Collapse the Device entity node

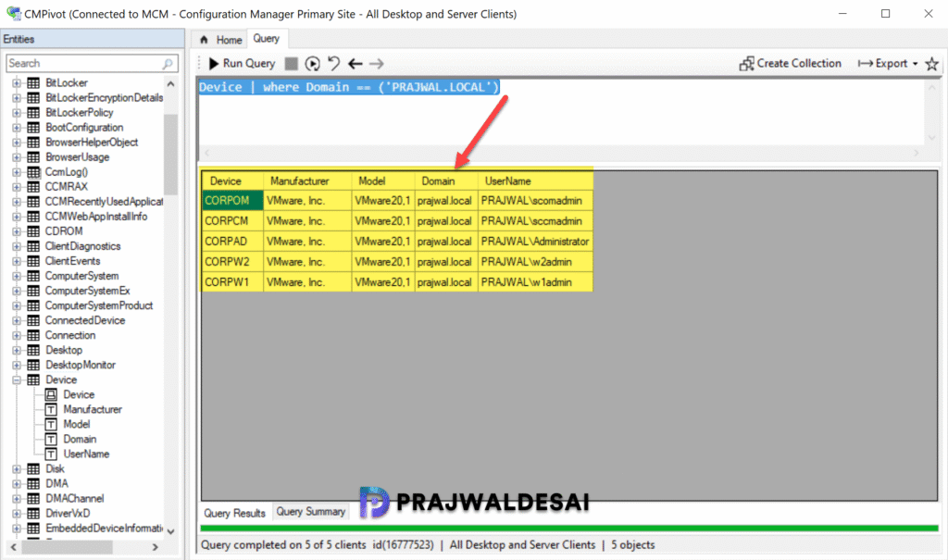coord(17,380)
